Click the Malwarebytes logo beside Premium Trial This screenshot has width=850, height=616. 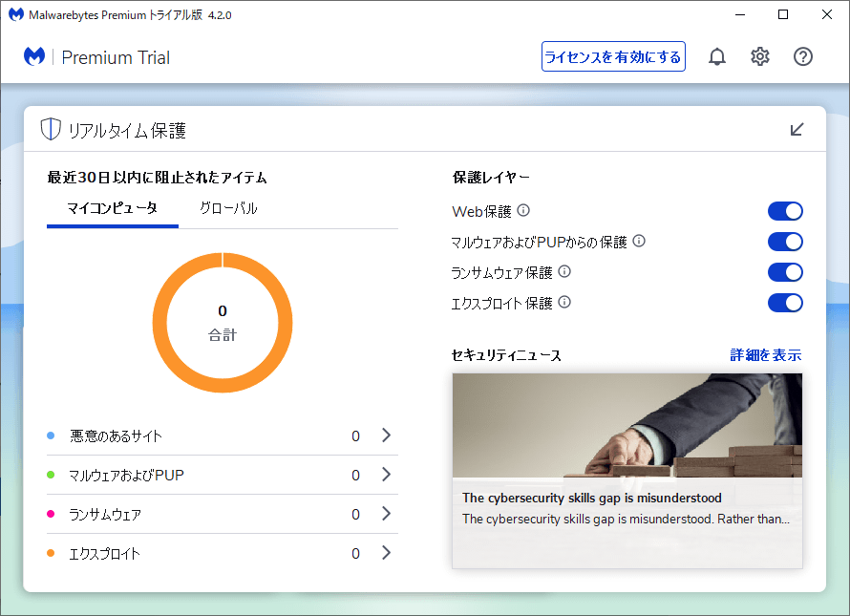(34, 56)
